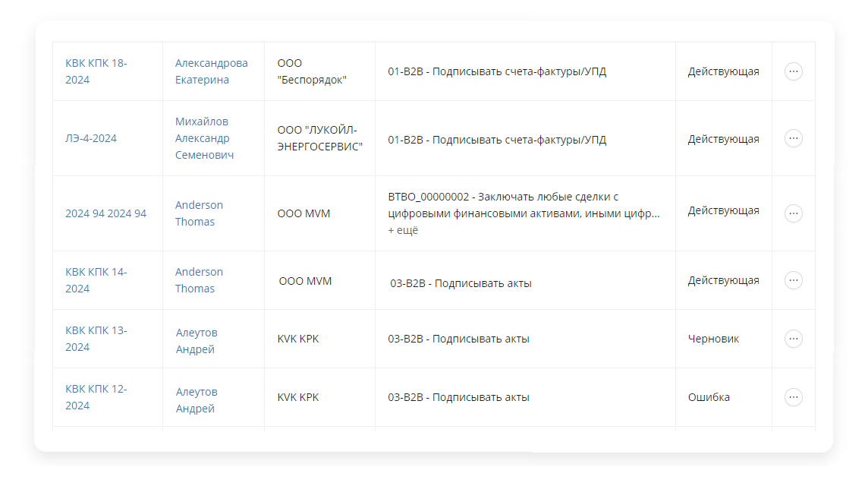This screenshot has height=483, width=868.
Task: Open the КВК КПК 12-2024 link
Action: pos(96,397)
